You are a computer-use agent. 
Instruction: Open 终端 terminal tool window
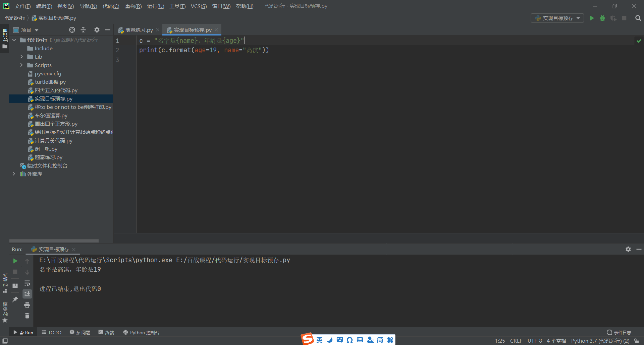click(106, 332)
